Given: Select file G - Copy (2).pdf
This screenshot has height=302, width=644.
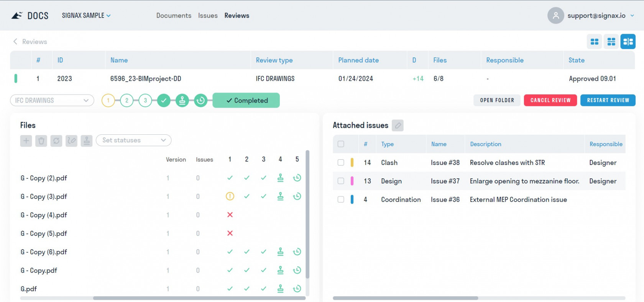Looking at the screenshot, I should (x=44, y=178).
